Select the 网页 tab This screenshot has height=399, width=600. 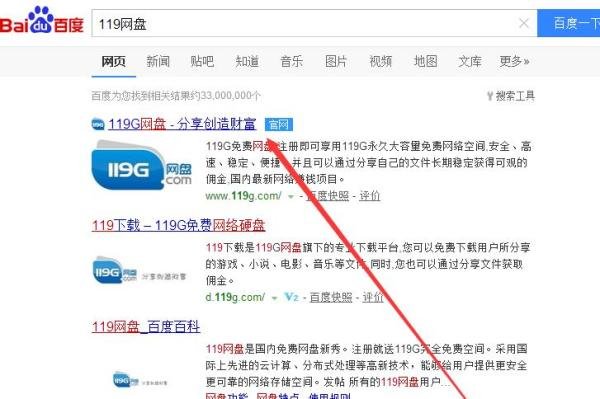pyautogui.click(x=113, y=61)
